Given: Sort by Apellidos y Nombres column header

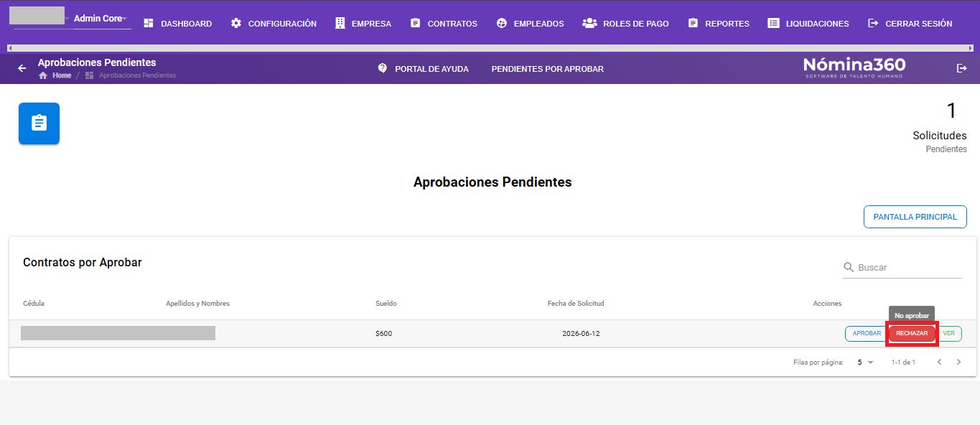Looking at the screenshot, I should coord(197,304).
